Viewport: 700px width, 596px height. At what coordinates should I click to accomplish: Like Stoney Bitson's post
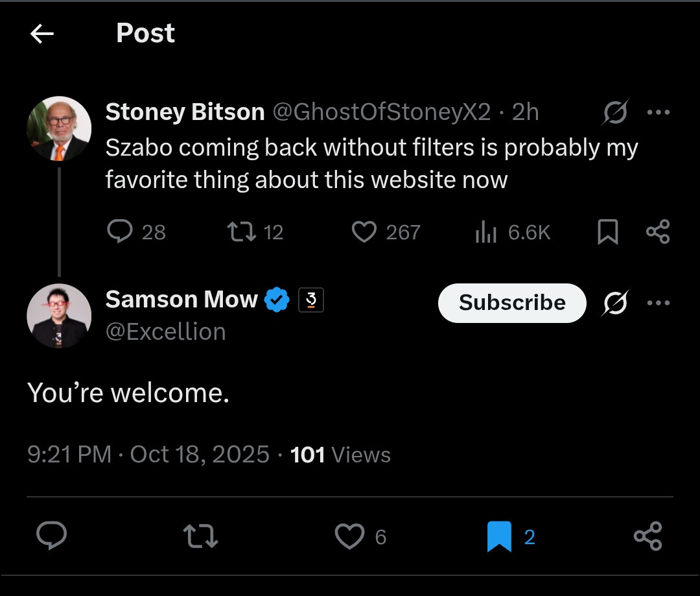tap(364, 232)
